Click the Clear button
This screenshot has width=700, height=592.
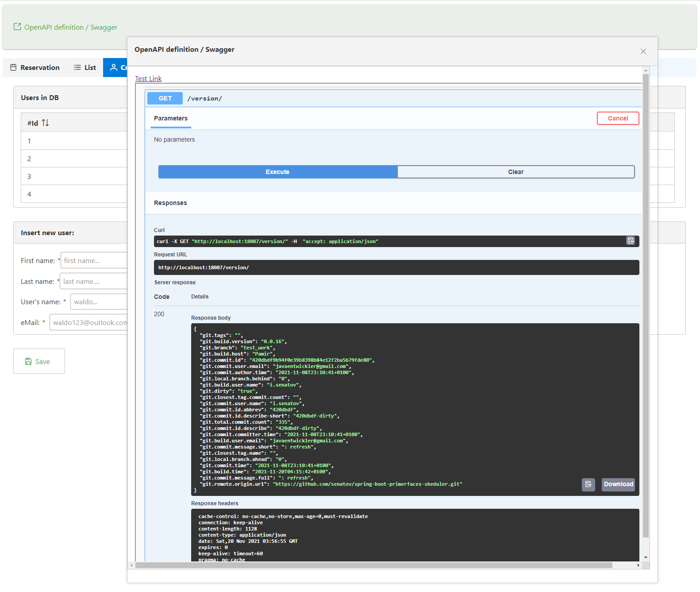515,172
